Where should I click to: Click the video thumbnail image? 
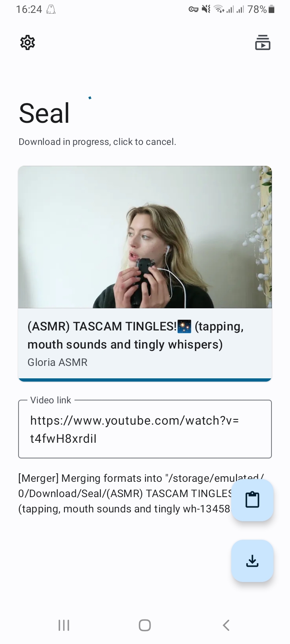click(x=145, y=237)
